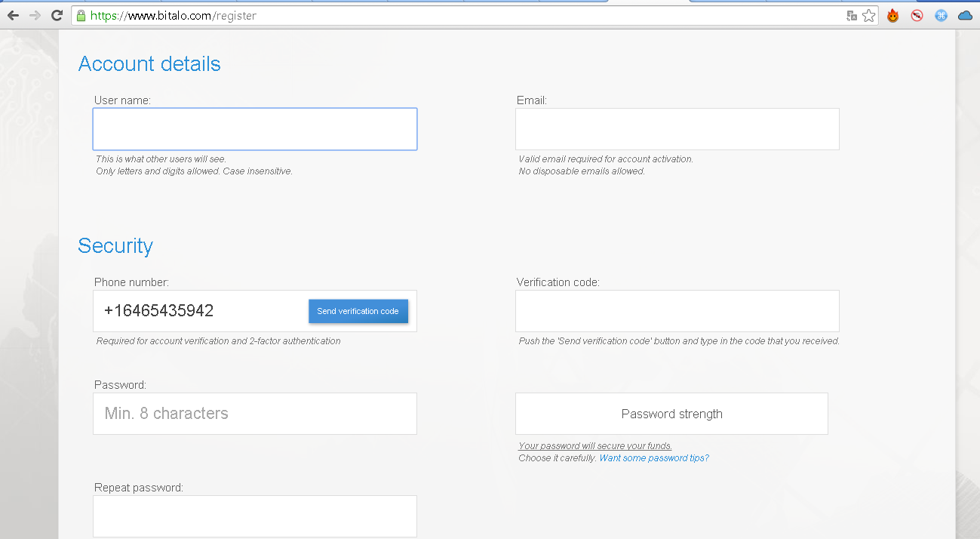This screenshot has height=539, width=980.
Task: Click the green SSL padlock icon
Action: (81, 15)
